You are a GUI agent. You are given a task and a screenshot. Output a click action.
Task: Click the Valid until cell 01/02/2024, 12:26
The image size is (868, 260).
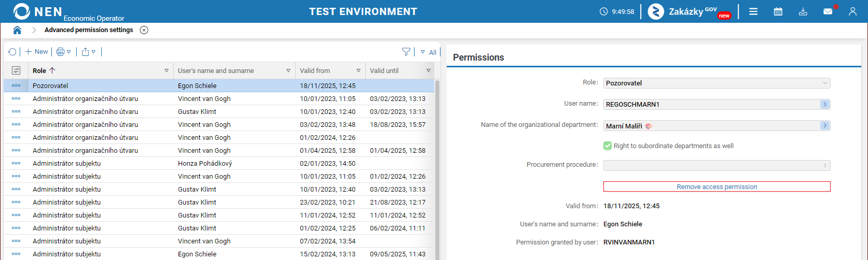(x=397, y=176)
